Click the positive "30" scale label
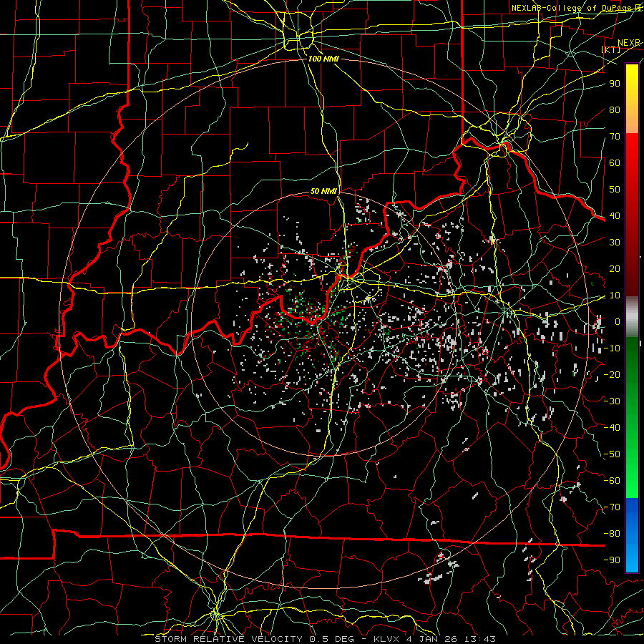 [615, 243]
